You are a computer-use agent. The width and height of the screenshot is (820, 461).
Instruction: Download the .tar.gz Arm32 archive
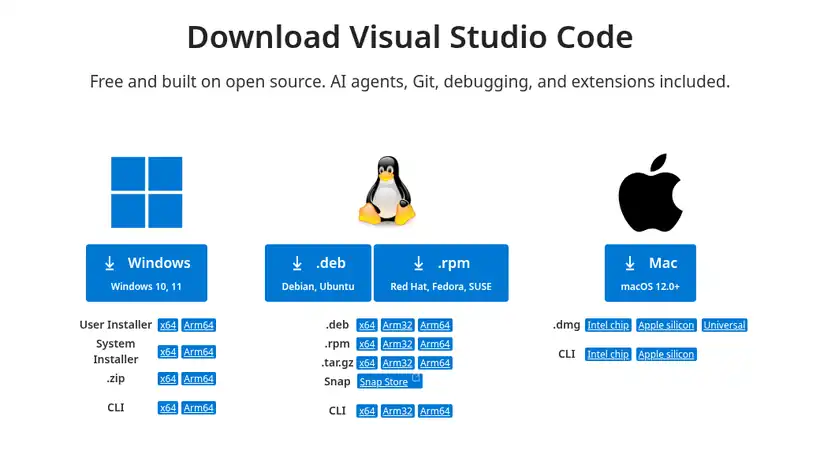click(397, 363)
